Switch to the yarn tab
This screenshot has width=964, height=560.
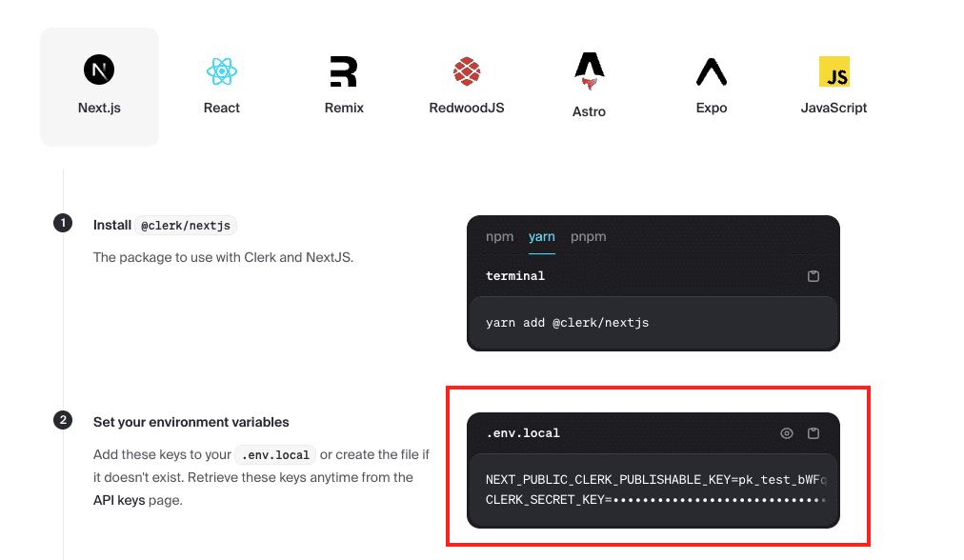(x=542, y=237)
